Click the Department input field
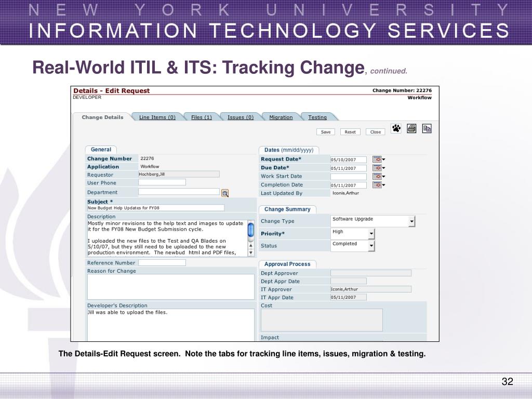 [x=179, y=192]
